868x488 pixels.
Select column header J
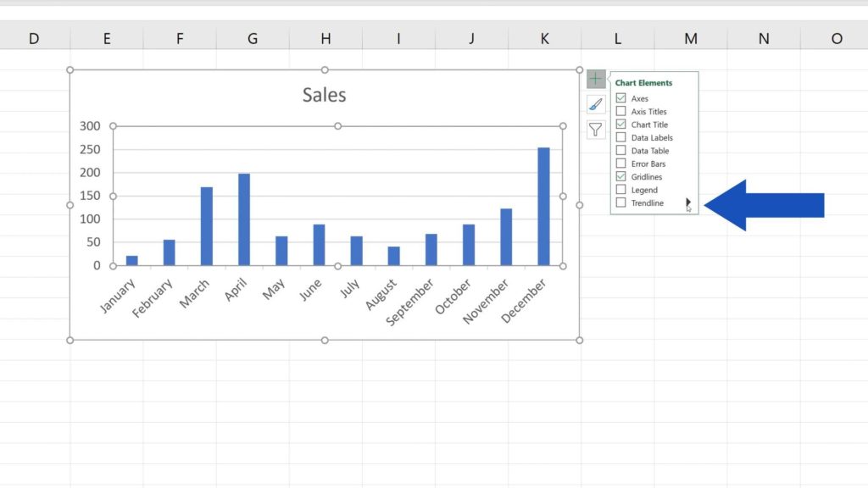[x=471, y=38]
